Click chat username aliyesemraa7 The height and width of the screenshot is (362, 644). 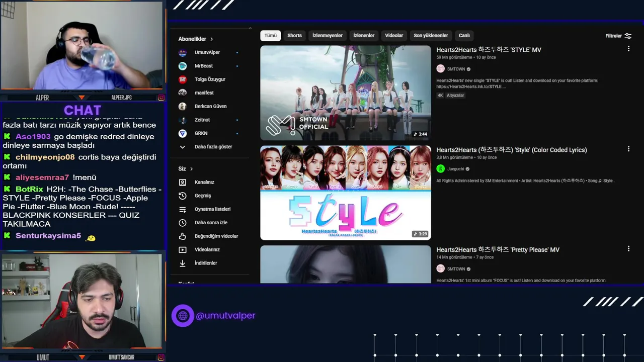coord(42,177)
